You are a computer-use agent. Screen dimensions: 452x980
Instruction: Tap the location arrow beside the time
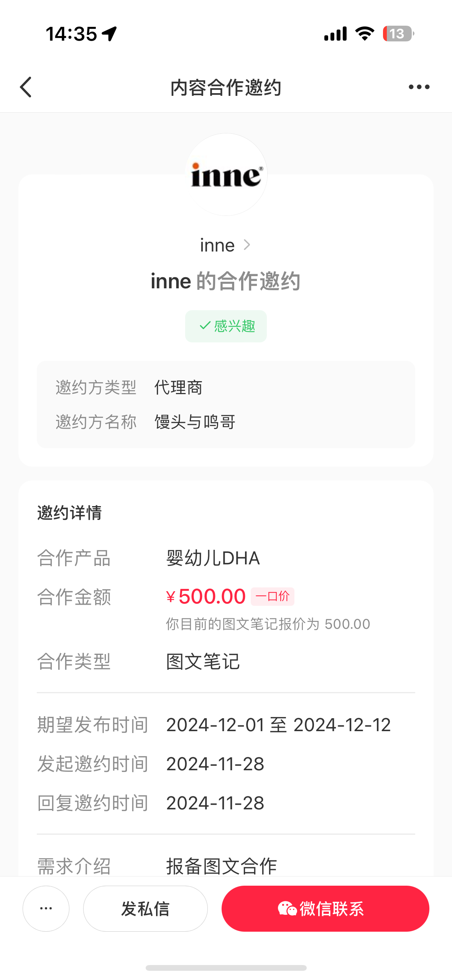[x=110, y=34]
